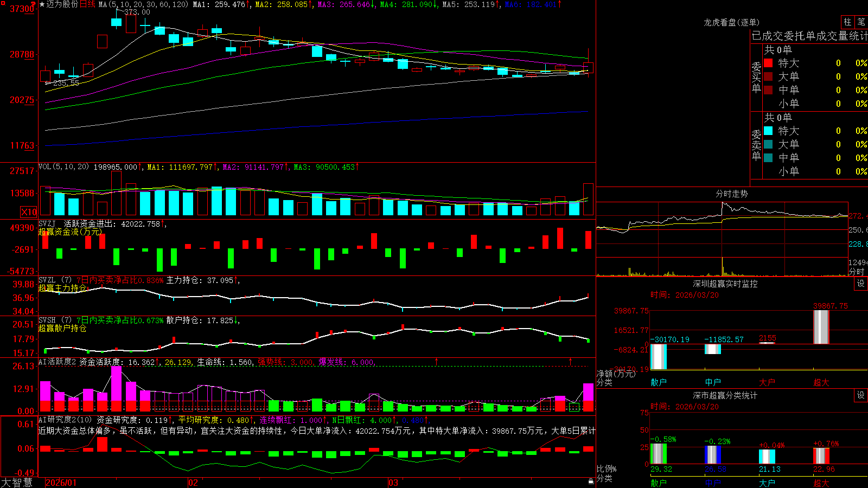Click the 中户 ratio bar labeled 26.58
This screenshot has width=868, height=488.
713,455
